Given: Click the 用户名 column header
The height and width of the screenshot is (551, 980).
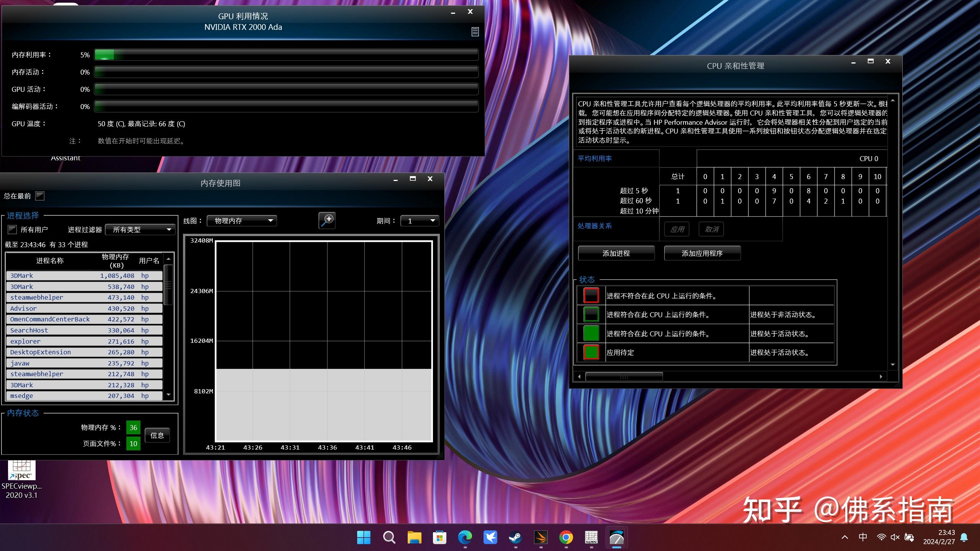Looking at the screenshot, I should 149,261.
